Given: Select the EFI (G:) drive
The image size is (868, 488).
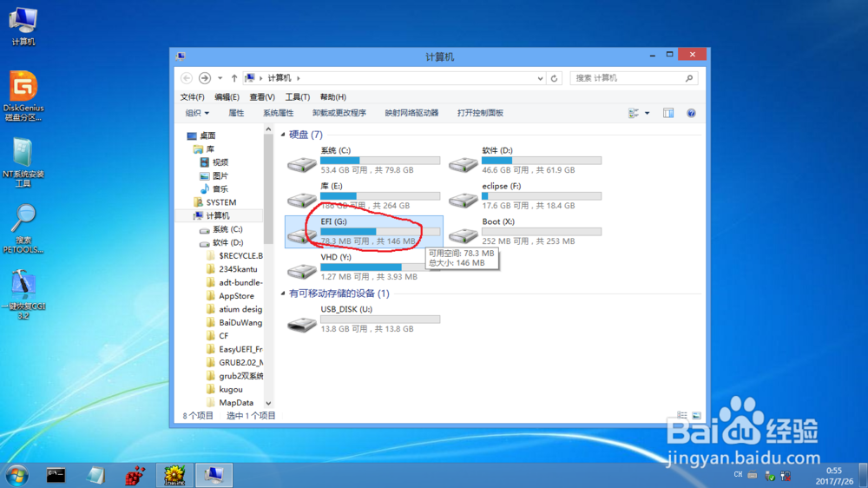Looking at the screenshot, I should [364, 232].
